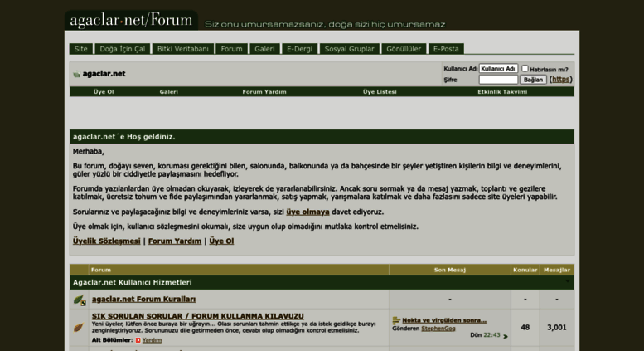Open the E-Dergi tab
The width and height of the screenshot is (644, 351).
pos(299,49)
